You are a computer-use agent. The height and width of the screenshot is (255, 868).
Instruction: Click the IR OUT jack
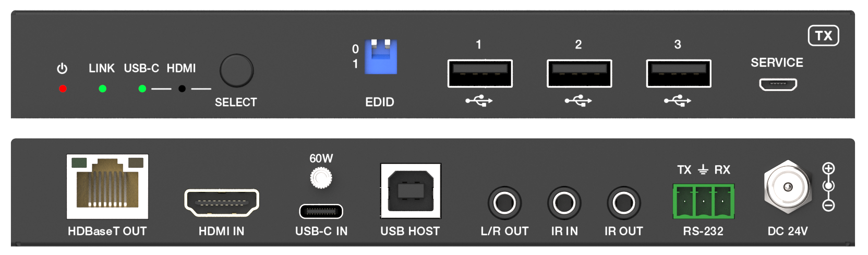(624, 203)
